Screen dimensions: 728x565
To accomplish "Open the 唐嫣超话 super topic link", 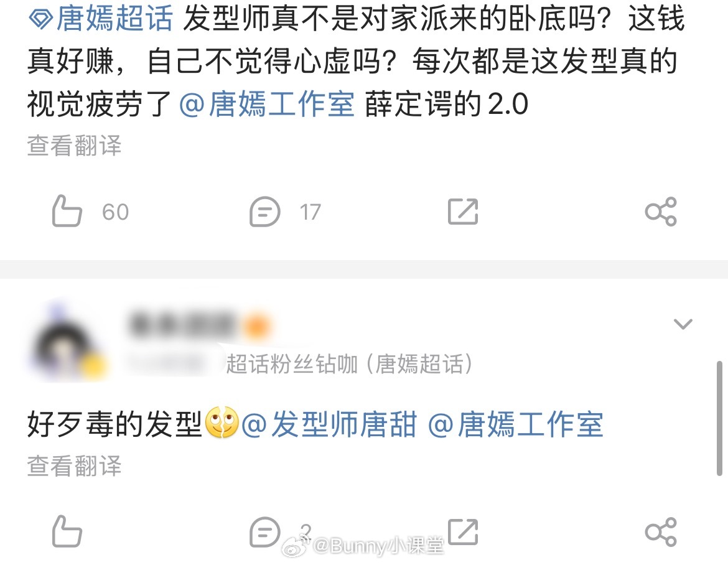I will click(114, 19).
